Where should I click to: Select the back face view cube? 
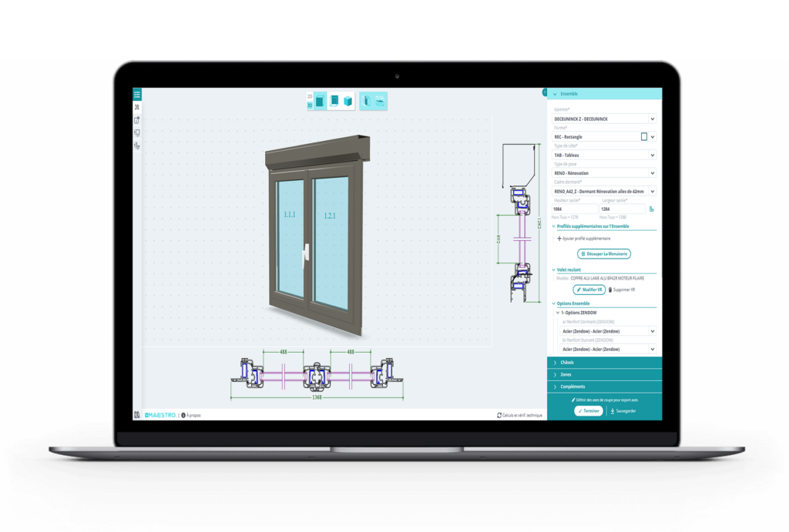coord(334,101)
